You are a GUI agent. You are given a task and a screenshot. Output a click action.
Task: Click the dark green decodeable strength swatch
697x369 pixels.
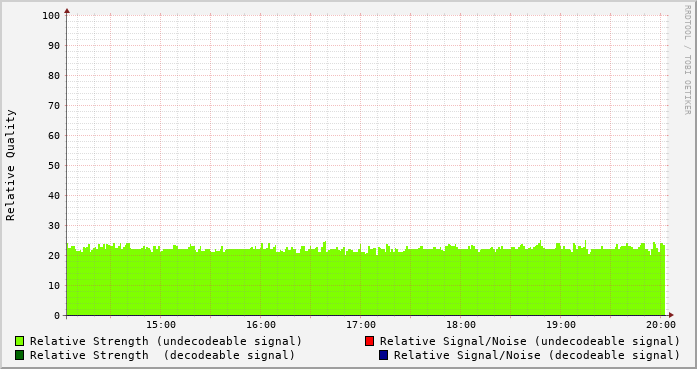20,355
